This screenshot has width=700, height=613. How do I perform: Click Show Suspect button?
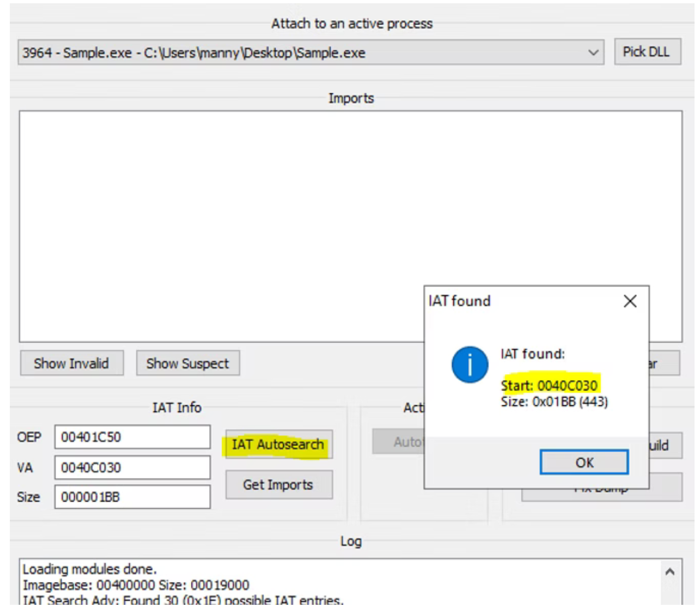click(x=187, y=363)
